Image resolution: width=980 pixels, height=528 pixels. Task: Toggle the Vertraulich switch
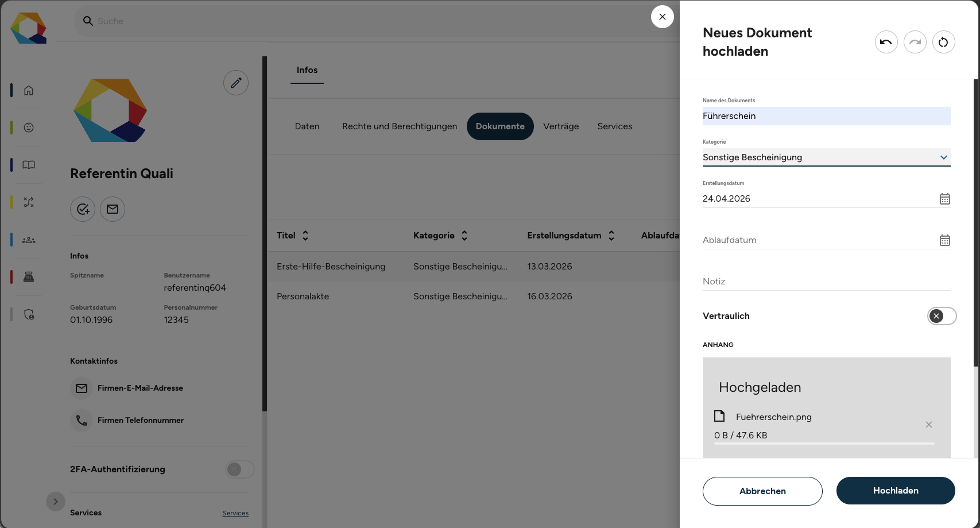[x=942, y=316]
